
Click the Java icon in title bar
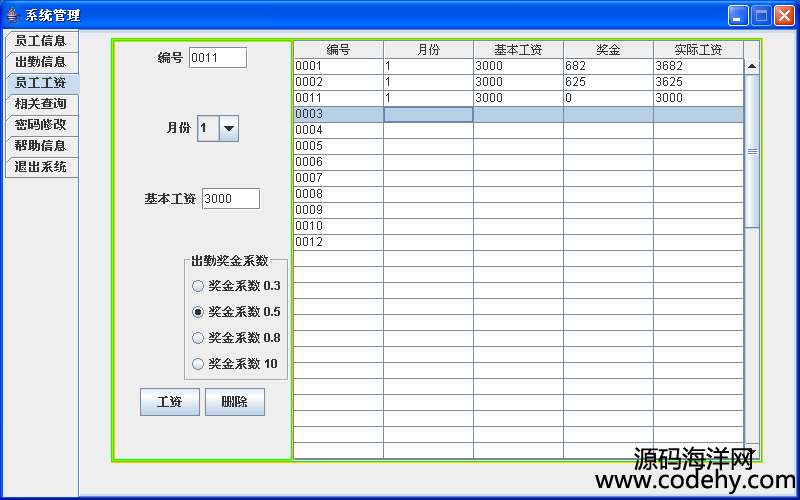(13, 15)
